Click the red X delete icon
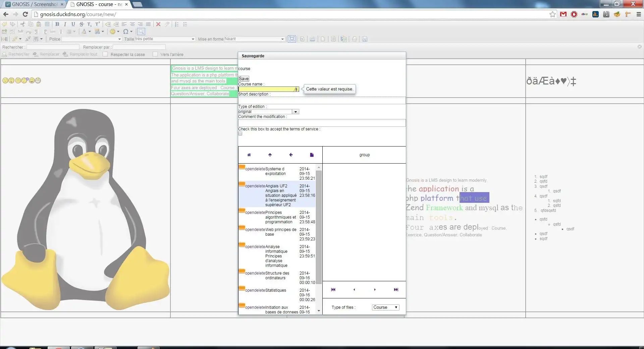The image size is (644, 349). point(158,24)
